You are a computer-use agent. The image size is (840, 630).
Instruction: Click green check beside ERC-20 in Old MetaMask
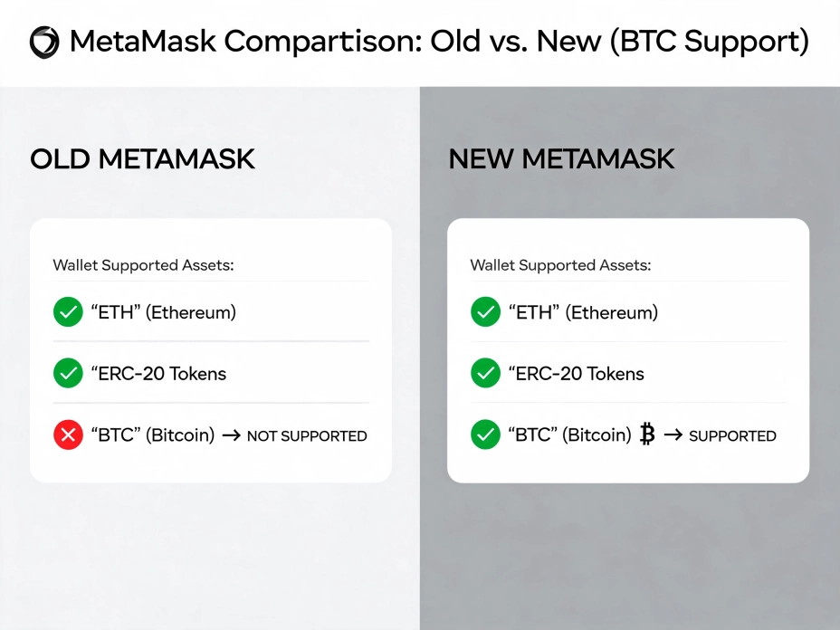click(x=68, y=373)
